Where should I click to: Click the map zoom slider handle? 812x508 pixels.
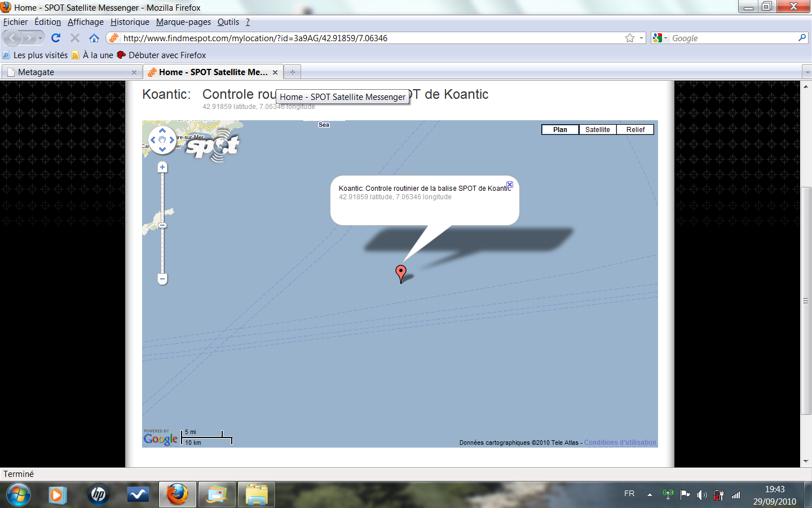162,226
